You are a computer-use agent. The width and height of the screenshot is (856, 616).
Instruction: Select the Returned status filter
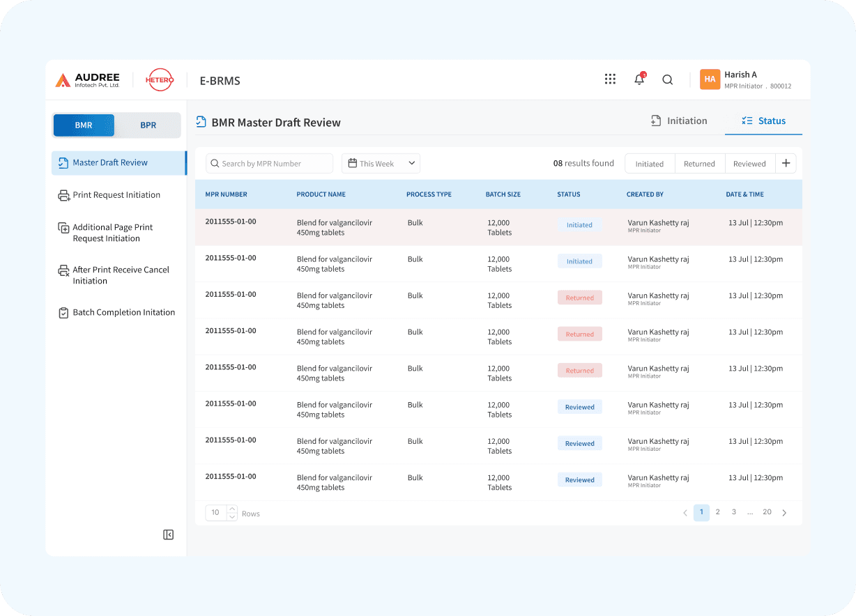tap(699, 163)
